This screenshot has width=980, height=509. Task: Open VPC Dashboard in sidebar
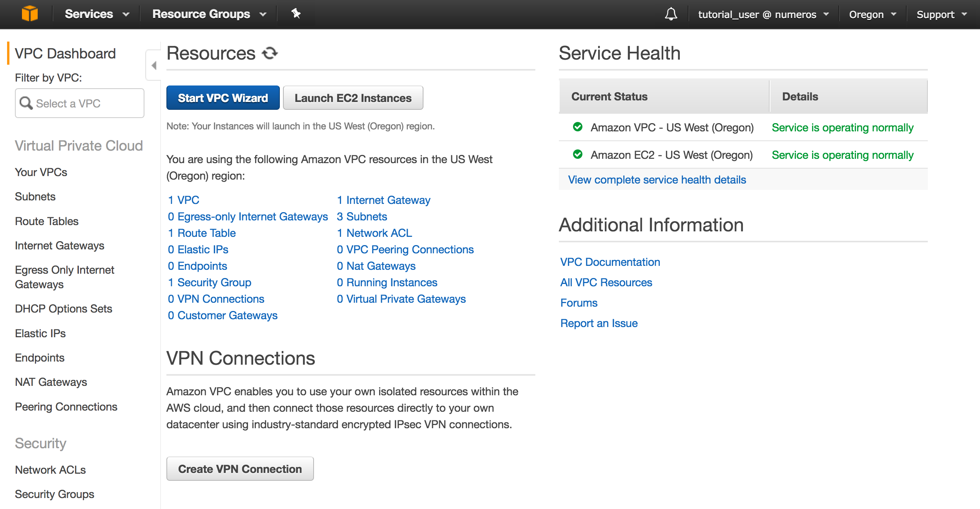pyautogui.click(x=65, y=53)
